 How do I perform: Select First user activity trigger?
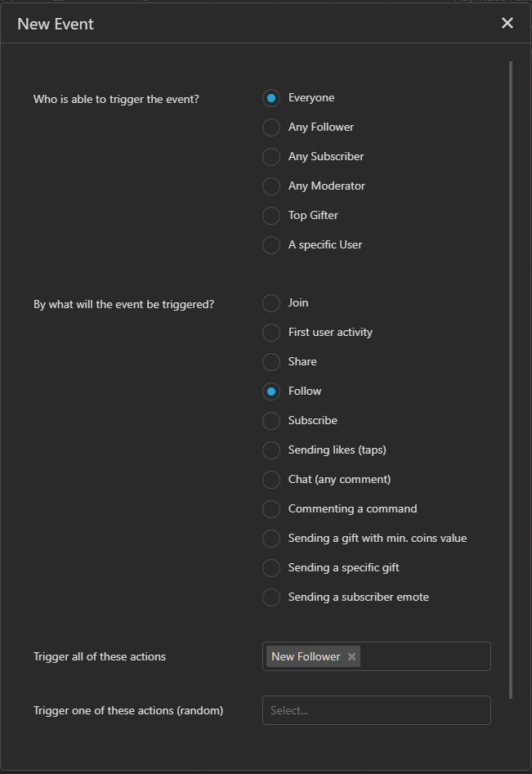coord(270,332)
